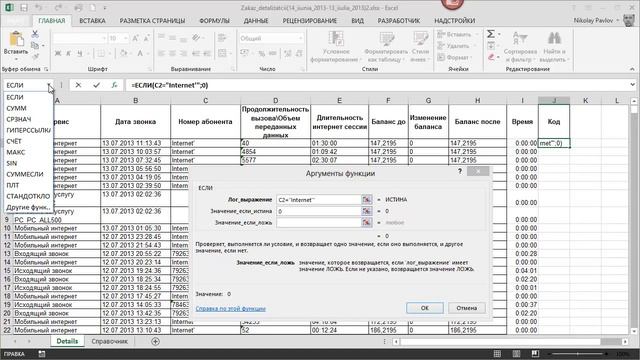Expand the formula bar with the chevron

[x=632, y=85]
